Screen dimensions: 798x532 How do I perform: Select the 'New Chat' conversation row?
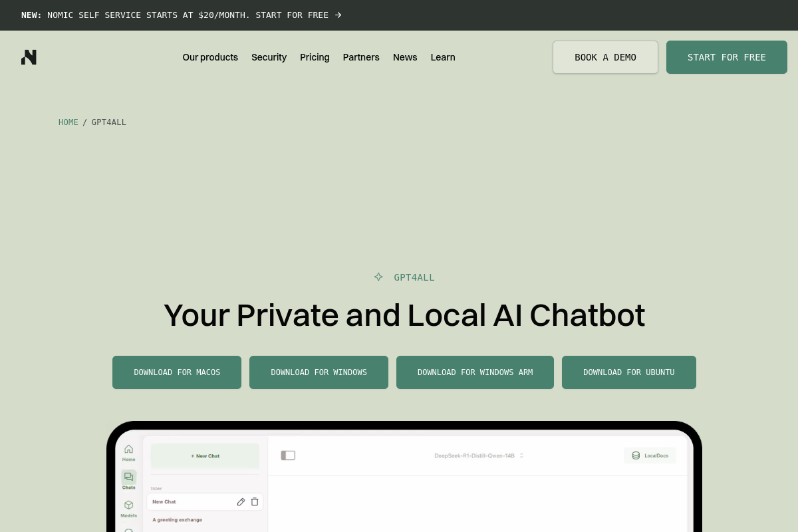click(205, 502)
